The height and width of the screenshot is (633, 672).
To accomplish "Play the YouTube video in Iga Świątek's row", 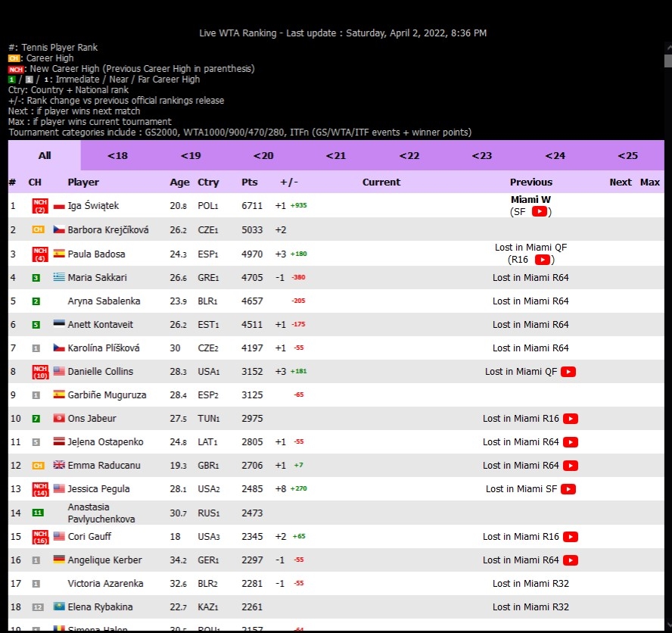I will [539, 212].
